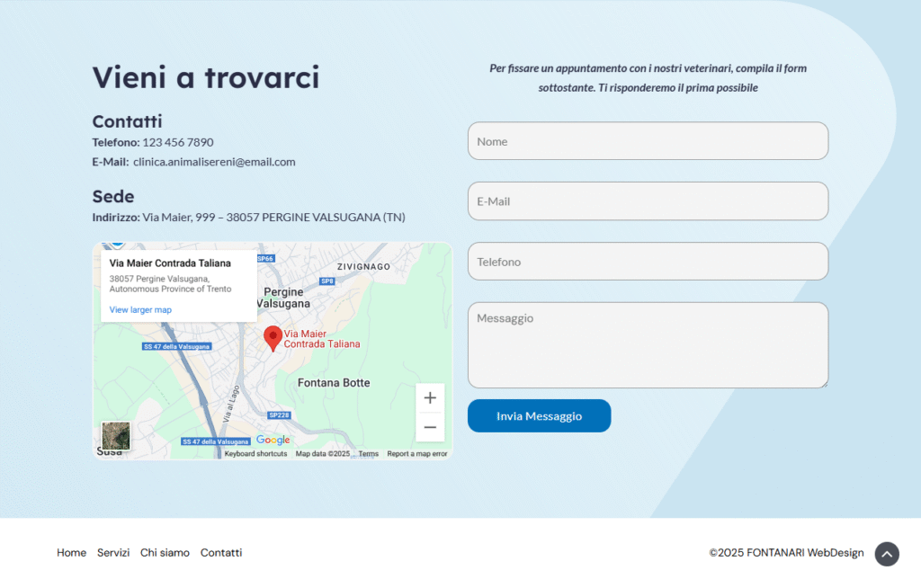
Task: Navigate to Chi siamo footer link
Action: click(x=165, y=553)
